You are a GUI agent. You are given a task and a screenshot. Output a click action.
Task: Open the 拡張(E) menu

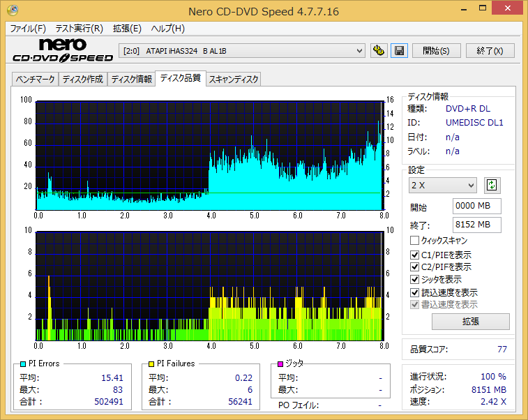pyautogui.click(x=127, y=29)
